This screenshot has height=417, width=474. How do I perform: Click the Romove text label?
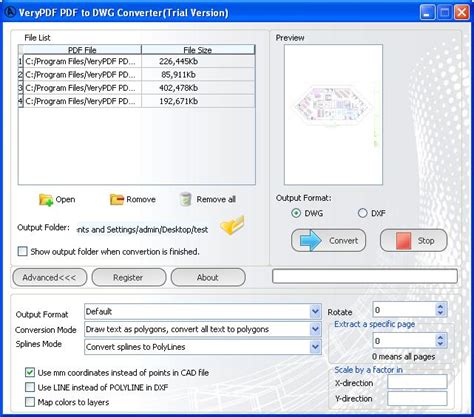pos(141,199)
